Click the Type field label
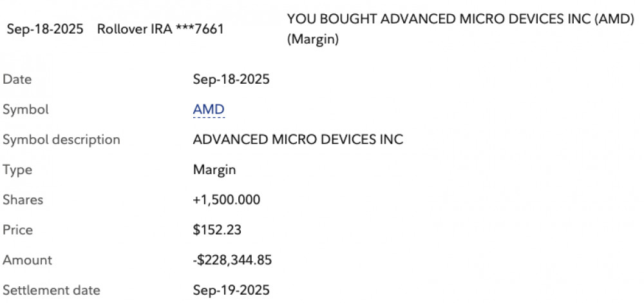The height and width of the screenshot is (303, 644). pyautogui.click(x=17, y=170)
